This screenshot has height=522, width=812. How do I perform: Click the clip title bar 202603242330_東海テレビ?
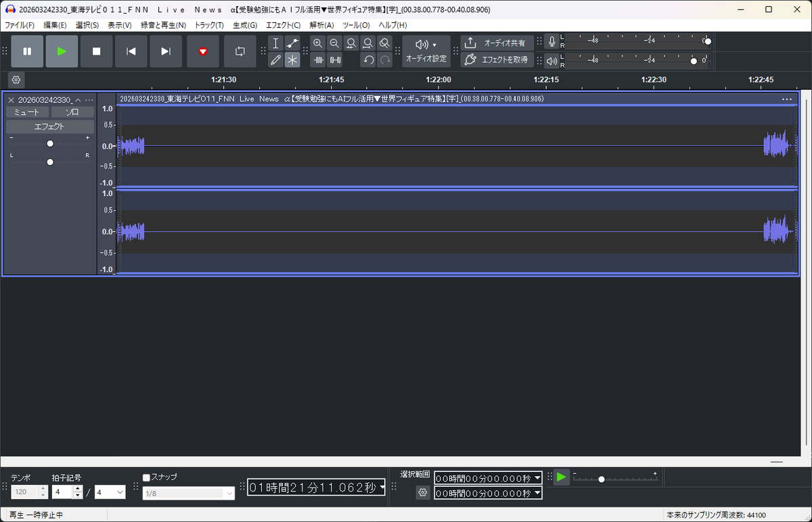pyautogui.click(x=332, y=99)
